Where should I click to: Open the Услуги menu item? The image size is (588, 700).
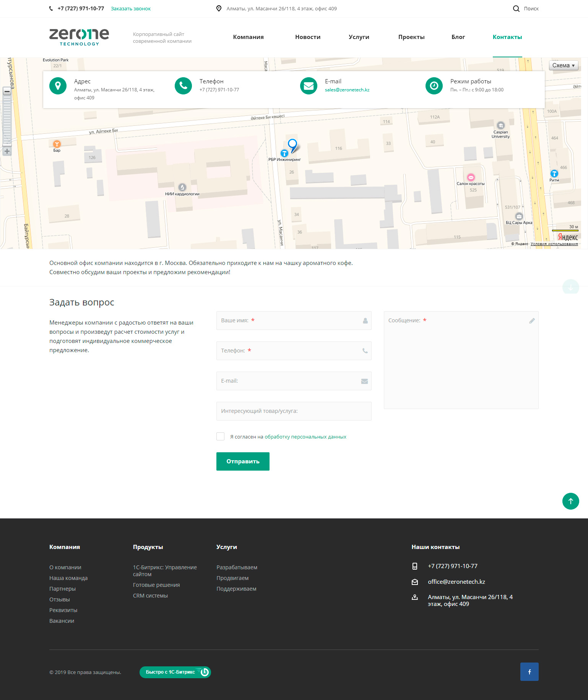click(359, 37)
